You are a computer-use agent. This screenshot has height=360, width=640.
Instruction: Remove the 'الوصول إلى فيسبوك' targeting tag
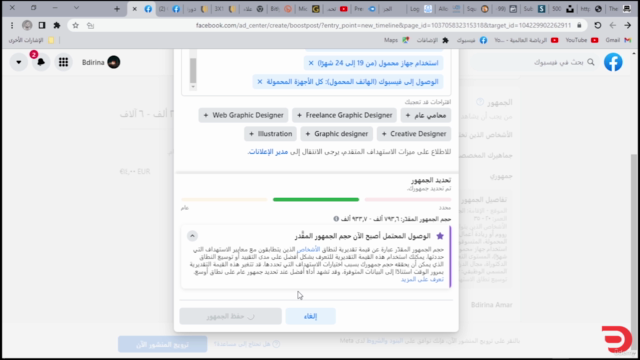[260, 82]
